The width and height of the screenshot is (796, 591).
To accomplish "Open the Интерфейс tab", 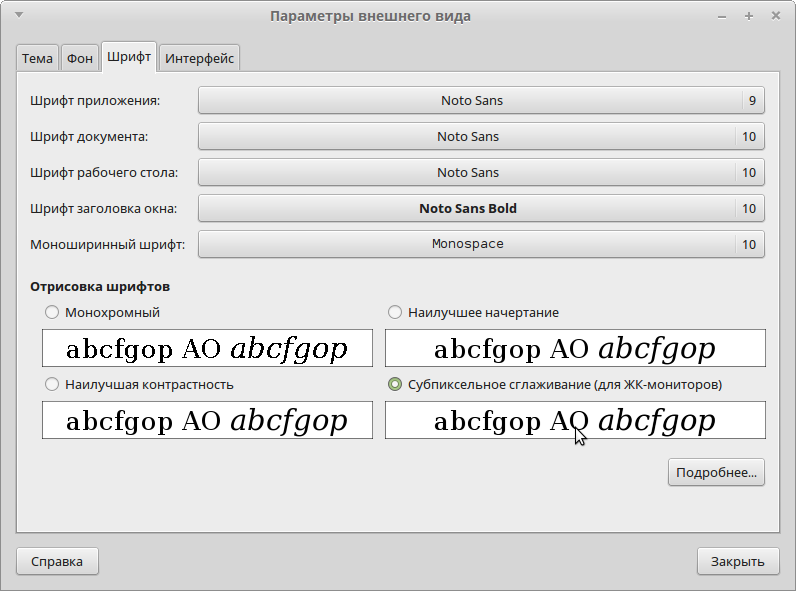I will (x=200, y=58).
